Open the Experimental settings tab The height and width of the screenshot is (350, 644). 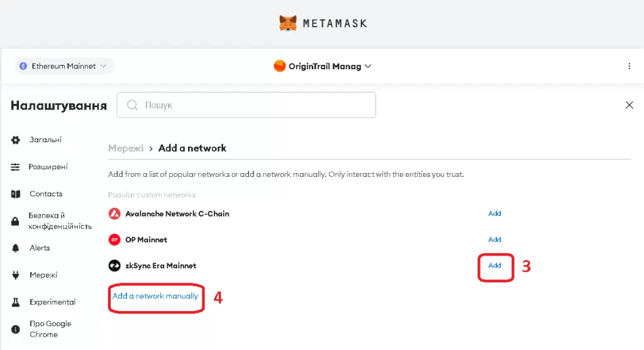[53, 302]
